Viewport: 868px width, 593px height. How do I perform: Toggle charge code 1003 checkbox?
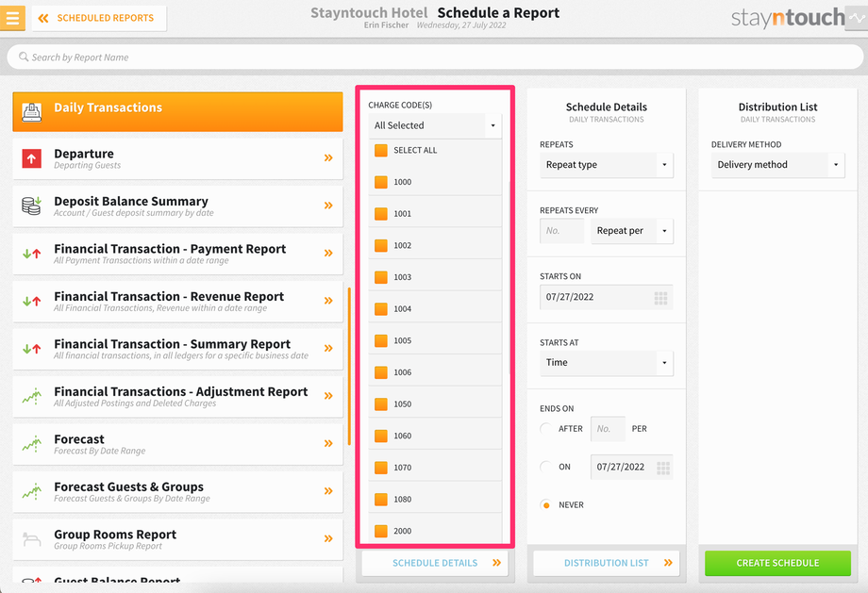coord(381,277)
